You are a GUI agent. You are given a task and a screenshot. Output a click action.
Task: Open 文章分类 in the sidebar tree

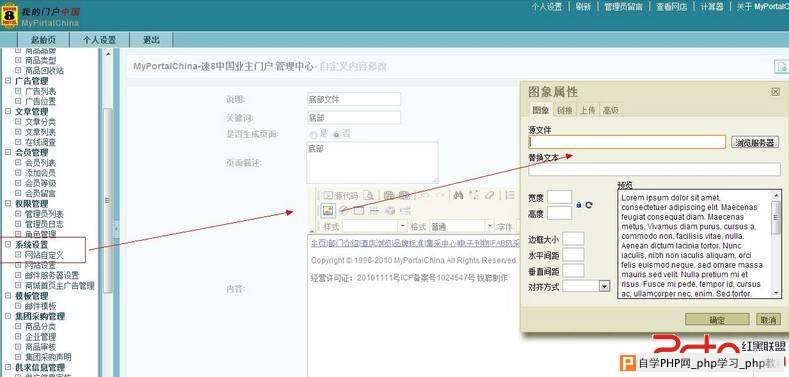(40, 122)
